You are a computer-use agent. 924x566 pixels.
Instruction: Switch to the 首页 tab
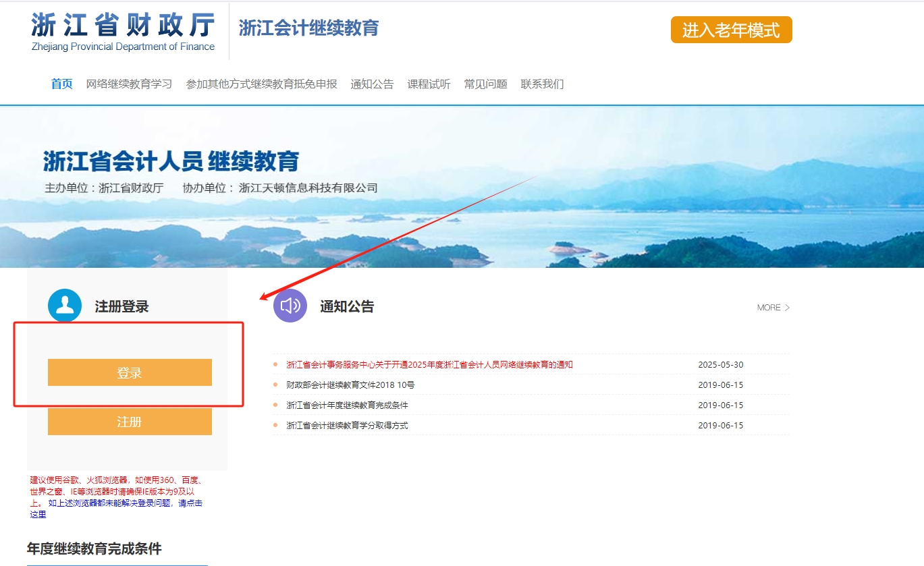61,84
